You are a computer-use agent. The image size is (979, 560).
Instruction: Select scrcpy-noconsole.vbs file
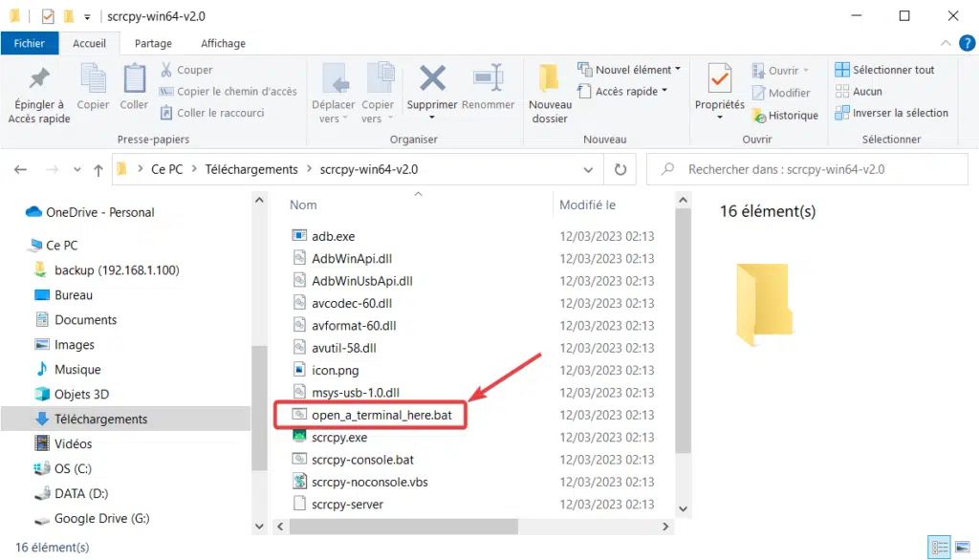(x=360, y=482)
